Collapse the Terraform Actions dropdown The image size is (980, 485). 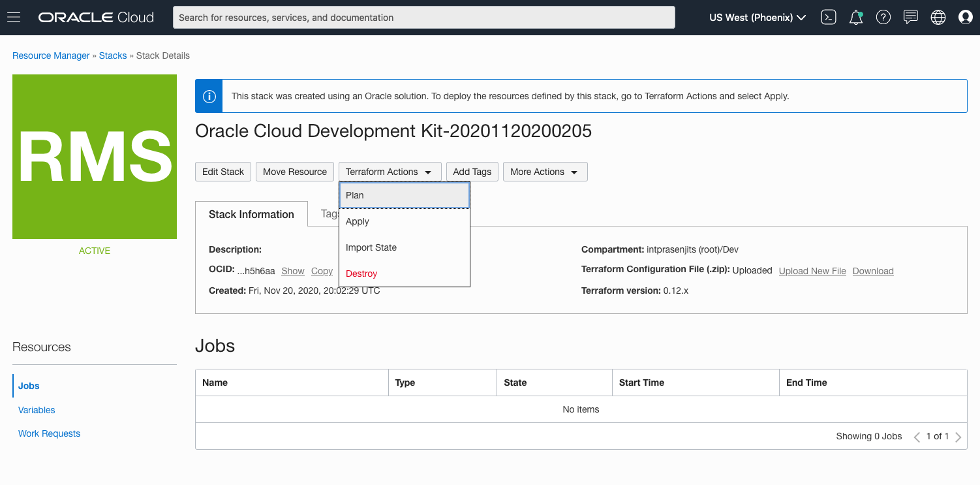pyautogui.click(x=390, y=172)
